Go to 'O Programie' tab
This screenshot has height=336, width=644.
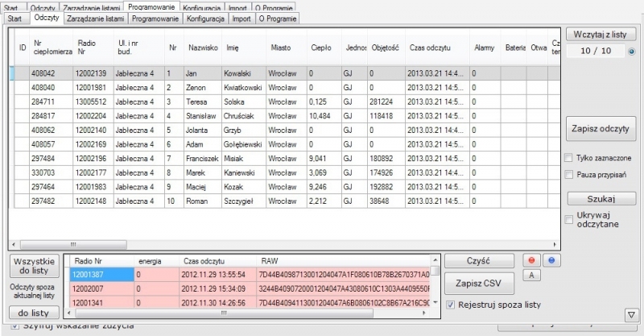278,18
